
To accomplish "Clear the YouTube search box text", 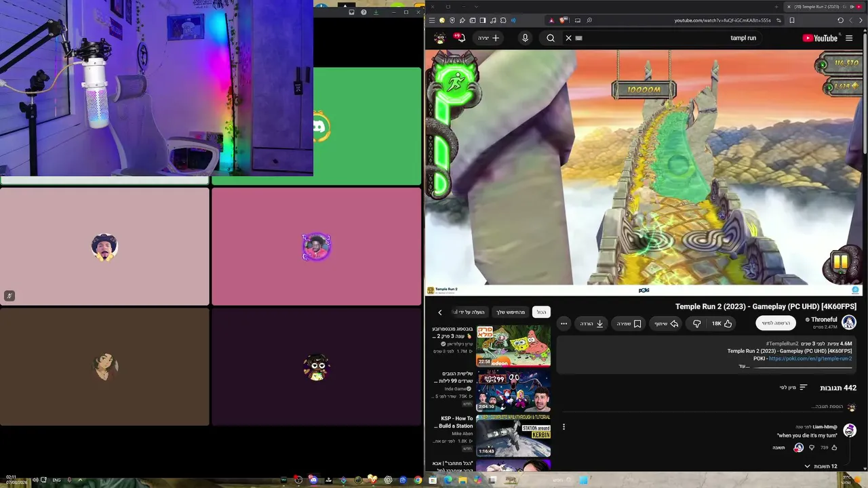I will pyautogui.click(x=569, y=38).
